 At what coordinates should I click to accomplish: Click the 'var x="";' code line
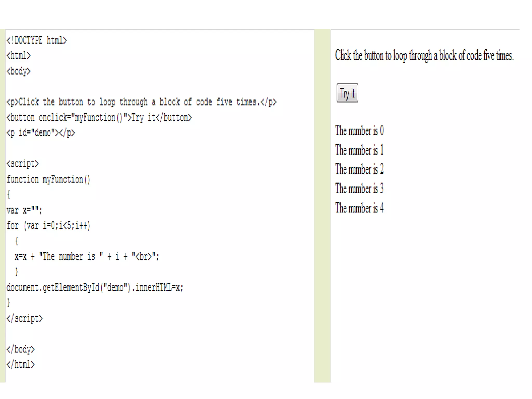click(x=24, y=210)
